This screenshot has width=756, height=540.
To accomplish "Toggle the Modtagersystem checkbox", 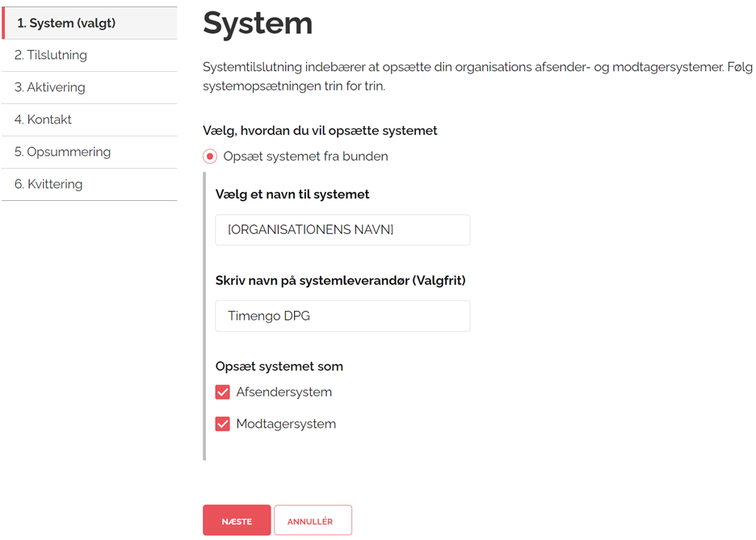I will click(223, 425).
